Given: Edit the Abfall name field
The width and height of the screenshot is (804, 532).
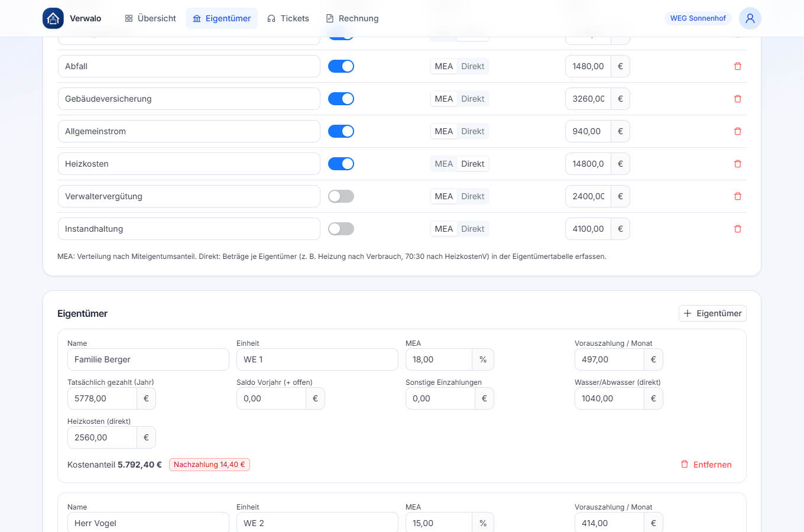Looking at the screenshot, I should click(189, 66).
